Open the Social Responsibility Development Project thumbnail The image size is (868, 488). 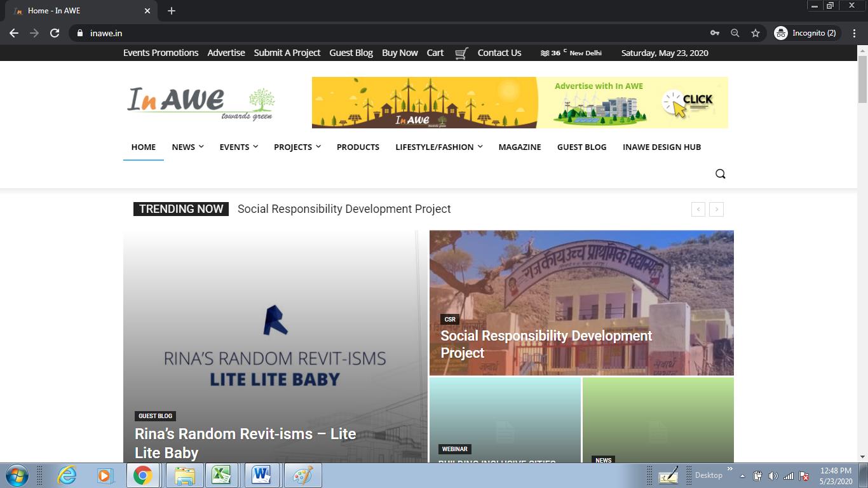(581, 302)
